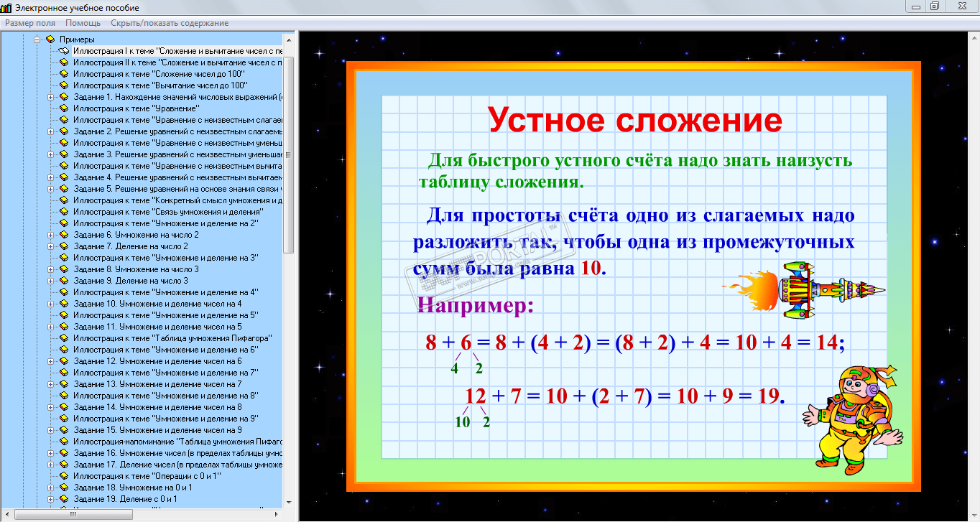Image resolution: width=980 pixels, height=522 pixels.
Task: Expand the Задание 4 tree node
Action: pyautogui.click(x=50, y=177)
